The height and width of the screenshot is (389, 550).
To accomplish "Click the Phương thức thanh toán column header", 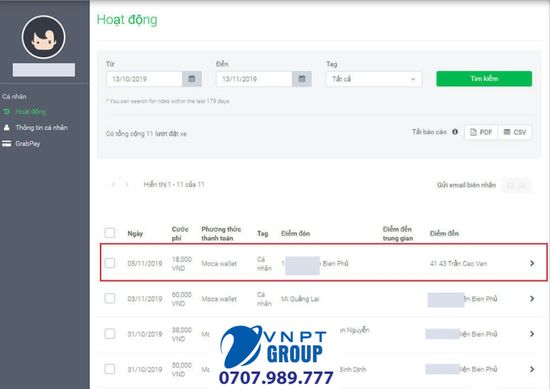I will [221, 234].
